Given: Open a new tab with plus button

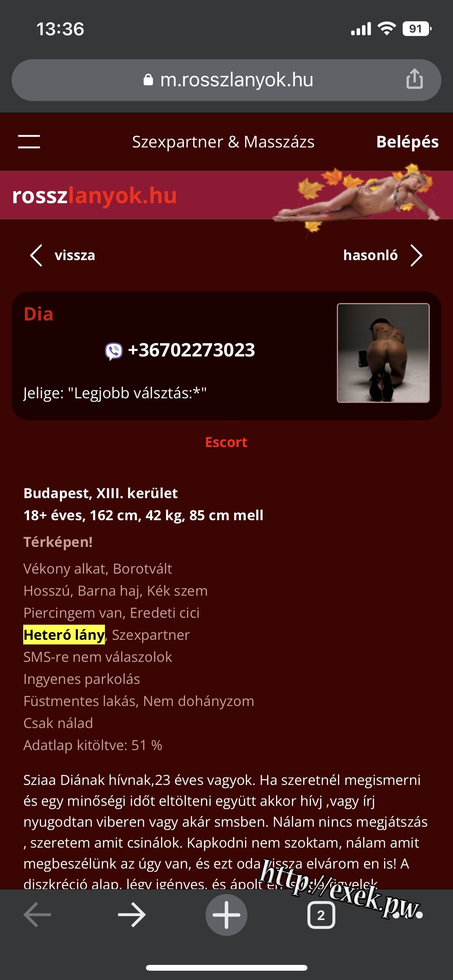Looking at the screenshot, I should click(x=226, y=915).
